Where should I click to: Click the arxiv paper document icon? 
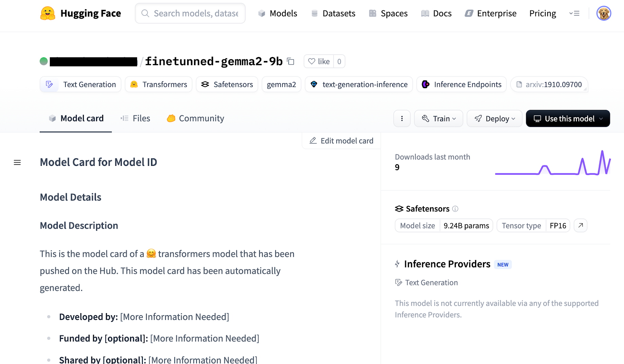point(519,84)
